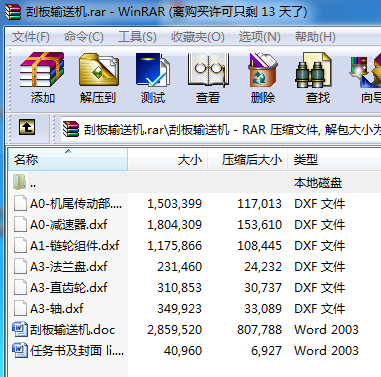Click Word icon of 刮板输送机.doc
This screenshot has width=381, height=377.
pos(20,329)
